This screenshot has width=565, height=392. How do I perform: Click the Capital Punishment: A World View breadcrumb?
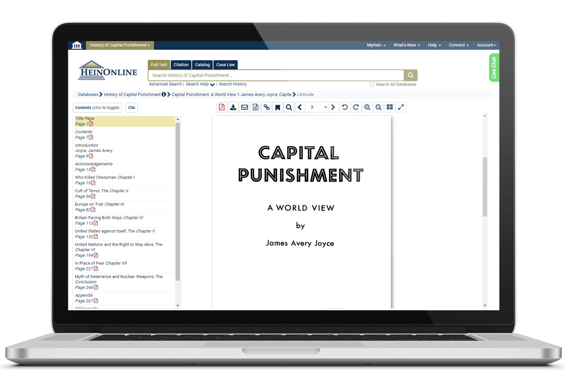(231, 94)
